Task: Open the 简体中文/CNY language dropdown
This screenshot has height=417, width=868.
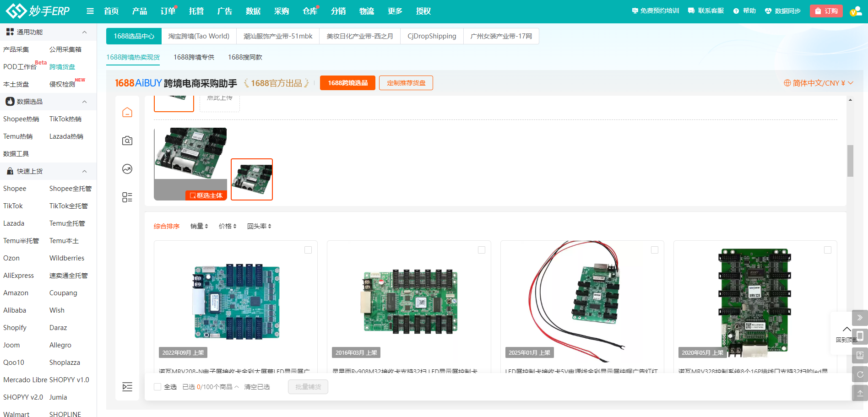Action: pyautogui.click(x=819, y=83)
